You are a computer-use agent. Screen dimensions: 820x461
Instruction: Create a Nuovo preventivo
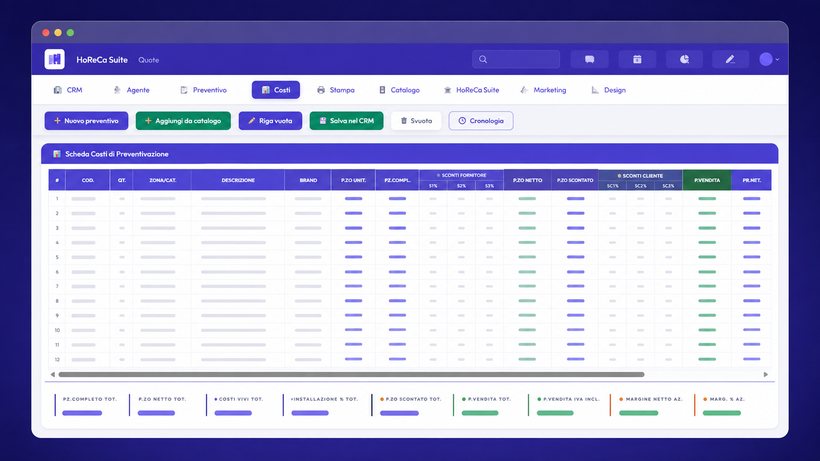86,121
